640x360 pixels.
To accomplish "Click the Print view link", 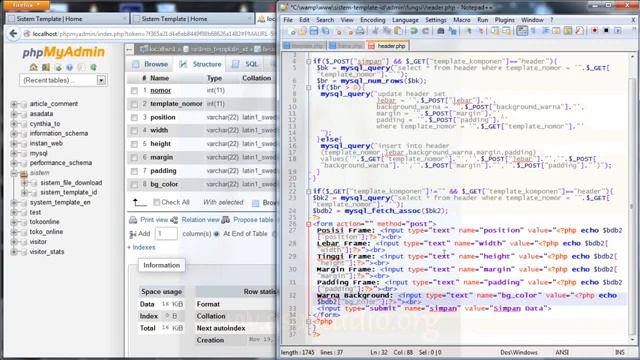I will coord(154,220).
